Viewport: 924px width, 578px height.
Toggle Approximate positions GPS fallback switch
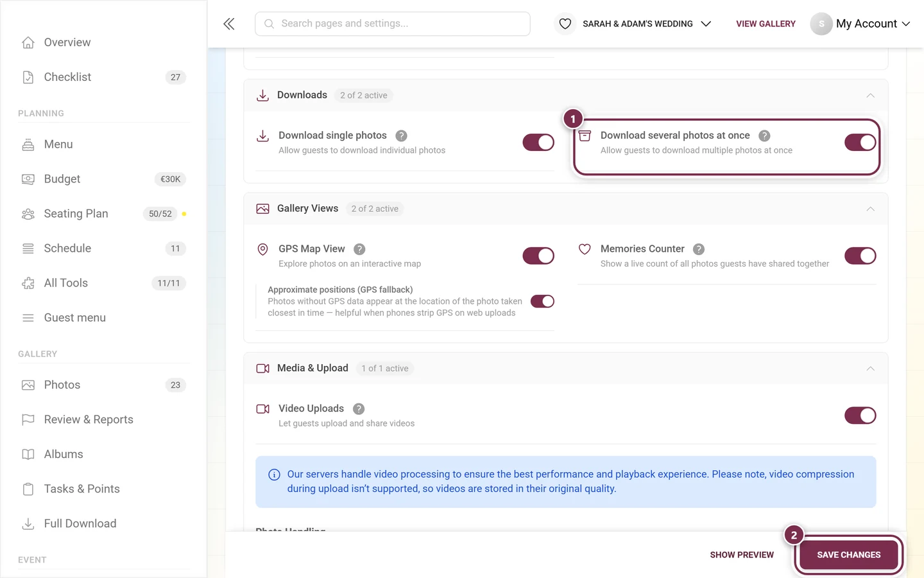543,302
